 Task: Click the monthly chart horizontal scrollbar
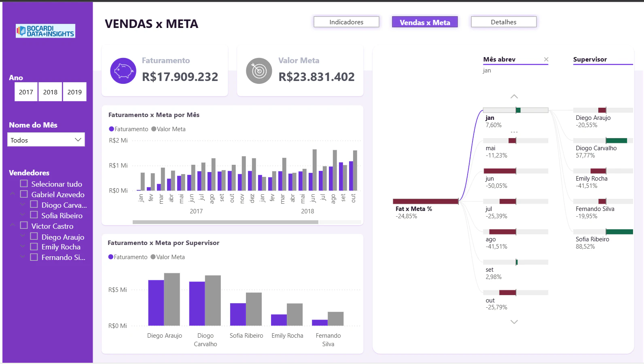(x=225, y=222)
